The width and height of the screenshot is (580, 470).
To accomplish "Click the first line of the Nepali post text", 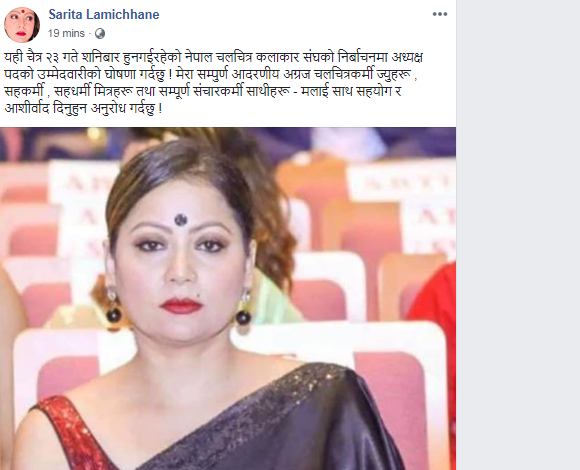I will coord(213,58).
